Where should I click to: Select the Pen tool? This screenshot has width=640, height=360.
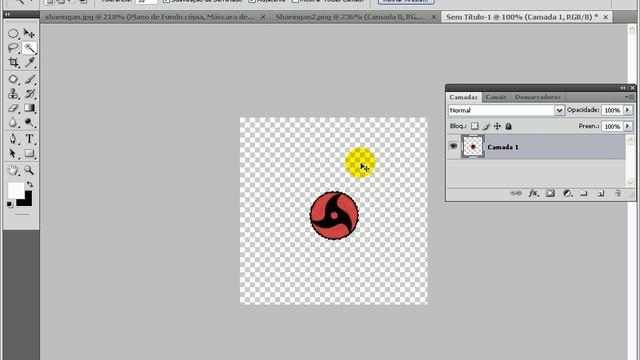click(13, 139)
